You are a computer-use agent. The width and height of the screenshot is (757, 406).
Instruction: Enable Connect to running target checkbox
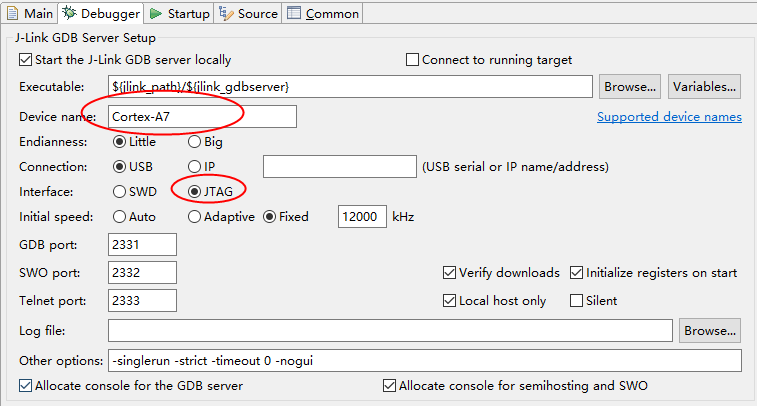(412, 59)
